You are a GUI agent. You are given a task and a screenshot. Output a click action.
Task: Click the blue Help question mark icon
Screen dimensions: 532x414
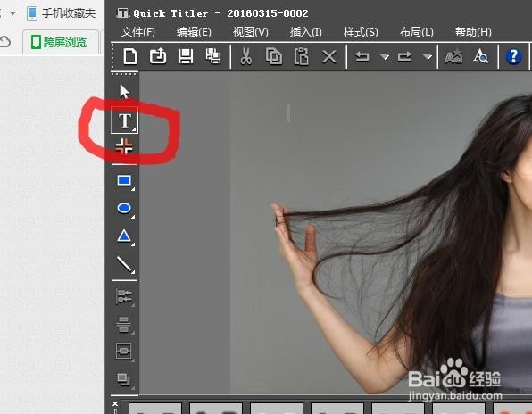tap(513, 56)
